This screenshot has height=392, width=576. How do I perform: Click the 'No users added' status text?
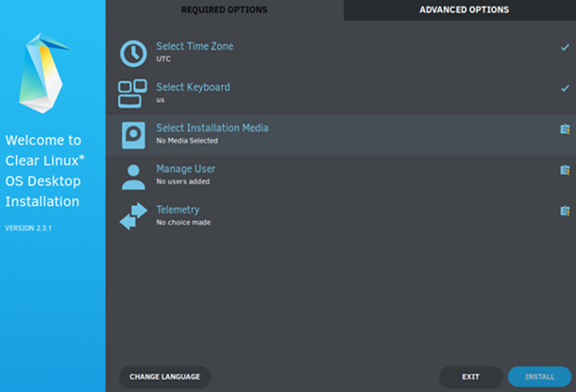tap(183, 181)
